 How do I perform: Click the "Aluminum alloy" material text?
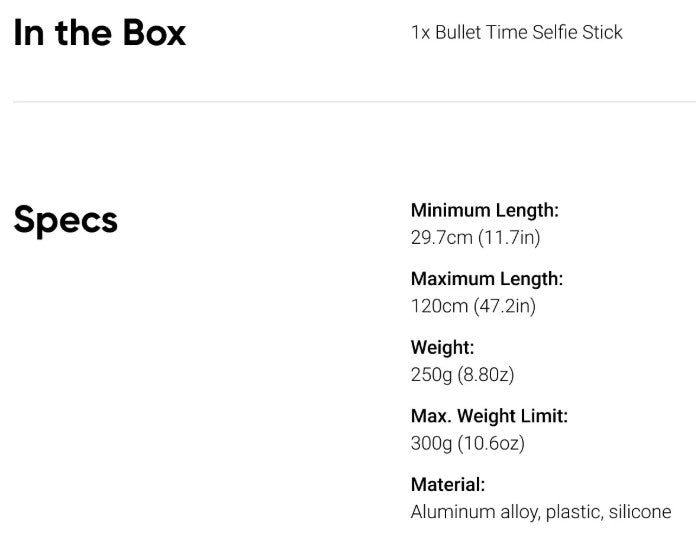[x=467, y=512]
